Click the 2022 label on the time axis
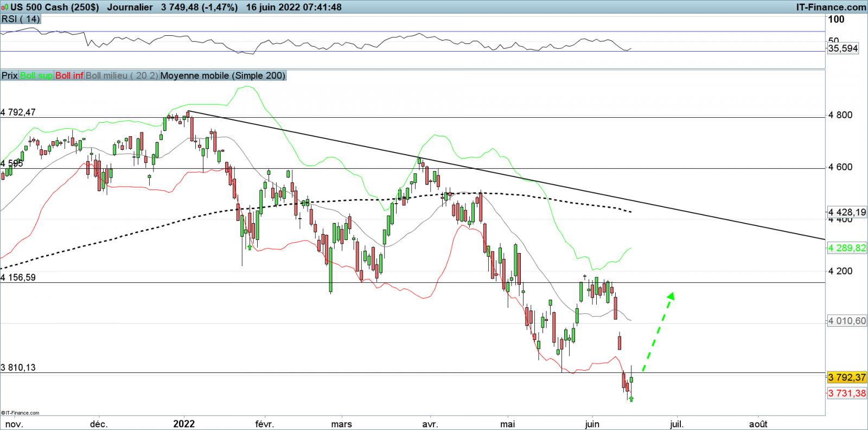 [184, 424]
